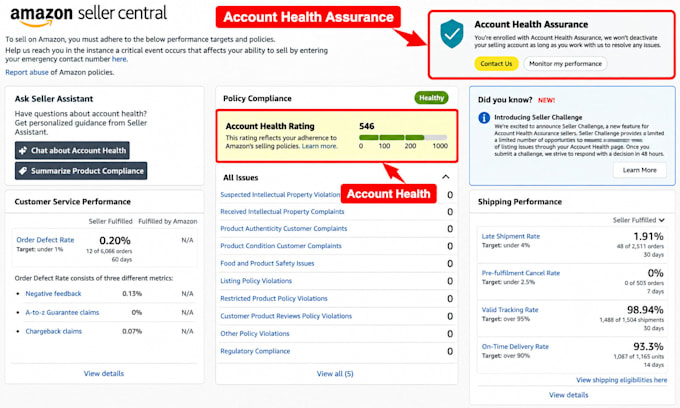The image size is (680, 408).
Task: Click the Learn more link in Account Health Rating
Action: 319,146
